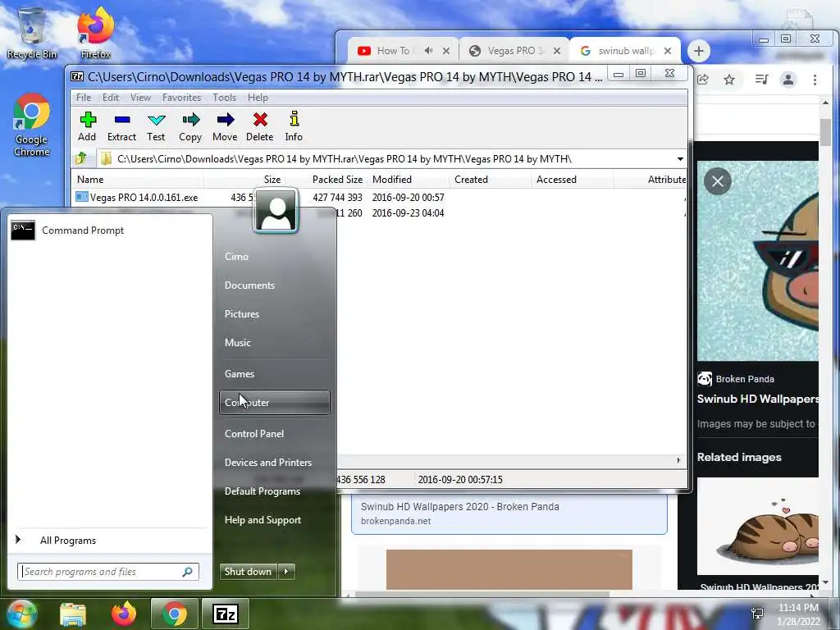Open the File menu in 7-Zip
This screenshot has height=630, width=840.
[84, 98]
